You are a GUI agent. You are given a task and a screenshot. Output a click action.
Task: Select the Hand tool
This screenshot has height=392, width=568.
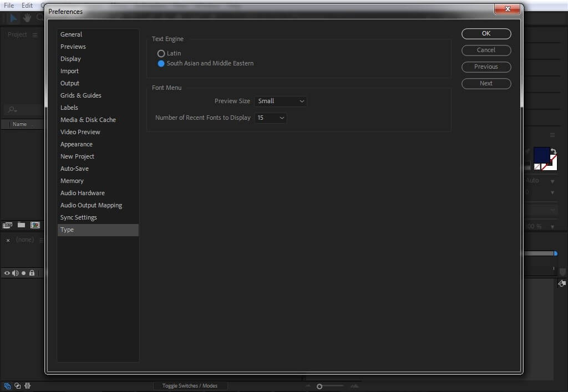tap(27, 18)
